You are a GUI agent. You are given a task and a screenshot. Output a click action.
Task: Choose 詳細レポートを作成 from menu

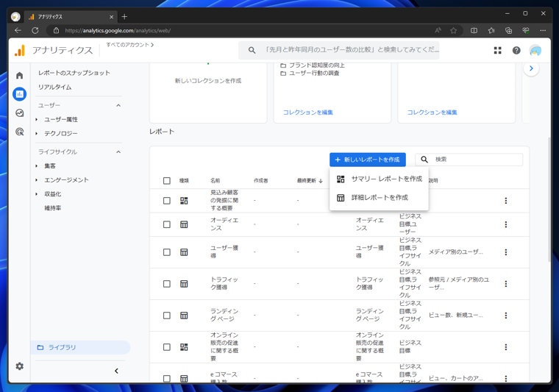379,197
